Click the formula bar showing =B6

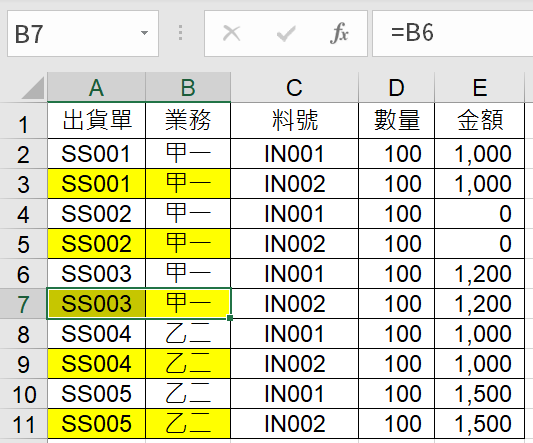(x=453, y=33)
